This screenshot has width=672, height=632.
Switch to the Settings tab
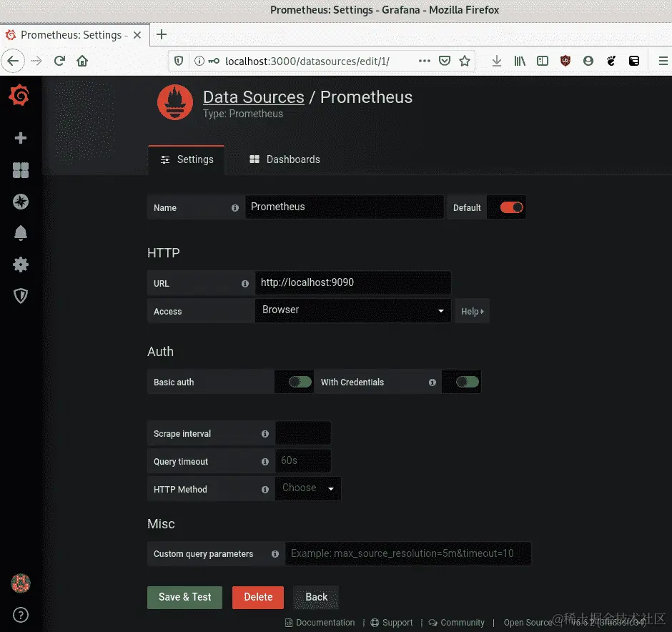(x=187, y=160)
